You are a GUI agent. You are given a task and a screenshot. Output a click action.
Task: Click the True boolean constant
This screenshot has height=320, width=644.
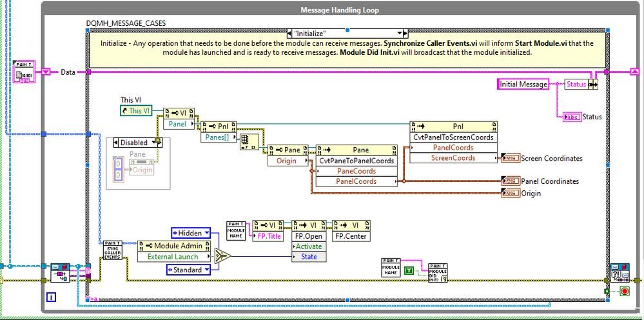click(409, 270)
